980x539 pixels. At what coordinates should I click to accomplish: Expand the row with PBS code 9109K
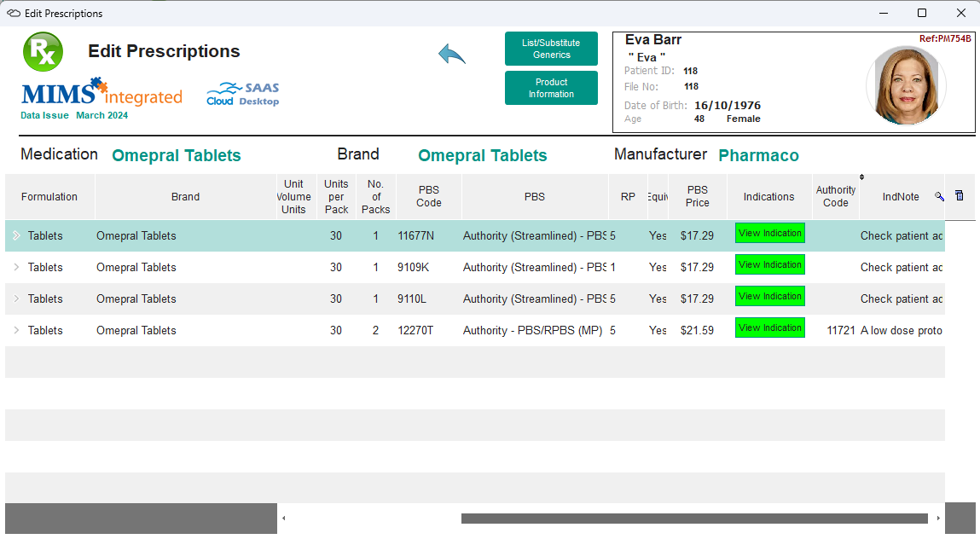(16, 267)
